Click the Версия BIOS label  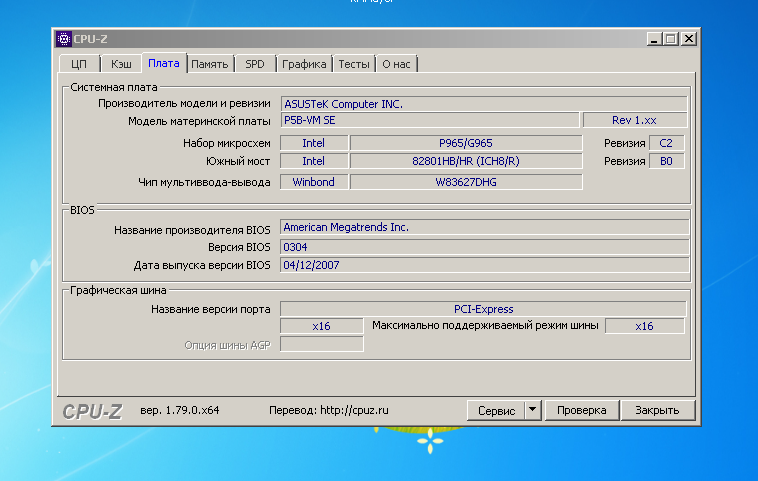(239, 247)
